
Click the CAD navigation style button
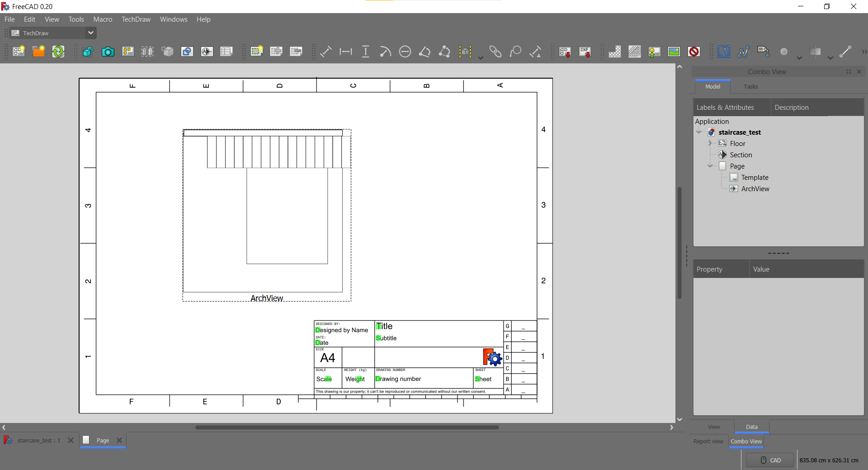click(770, 460)
